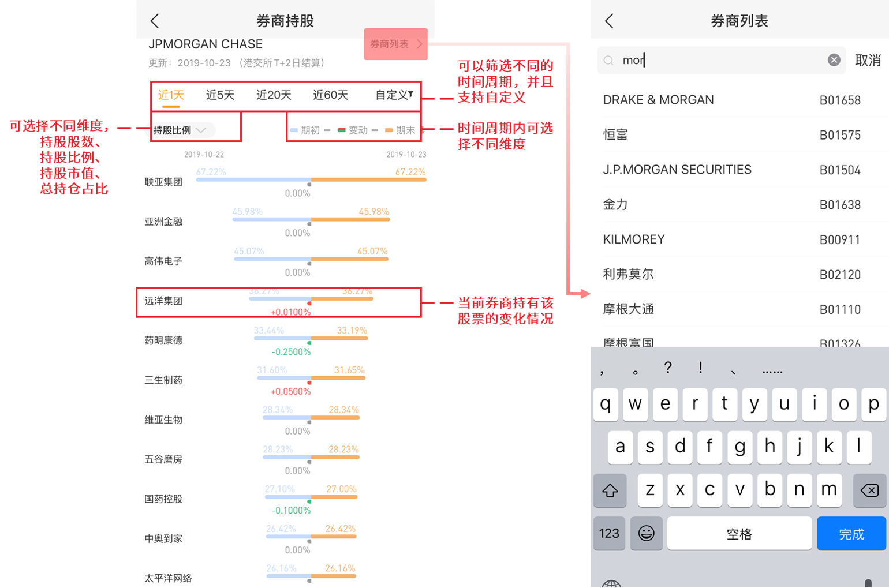Toggle the 期初 legend item
The width and height of the screenshot is (889, 588).
[x=306, y=130]
